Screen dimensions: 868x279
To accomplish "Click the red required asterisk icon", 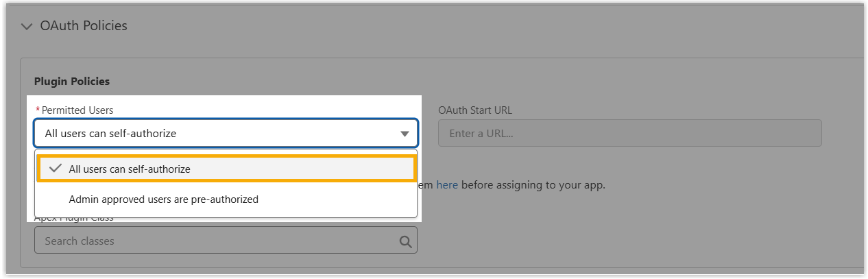I will 38,110.
